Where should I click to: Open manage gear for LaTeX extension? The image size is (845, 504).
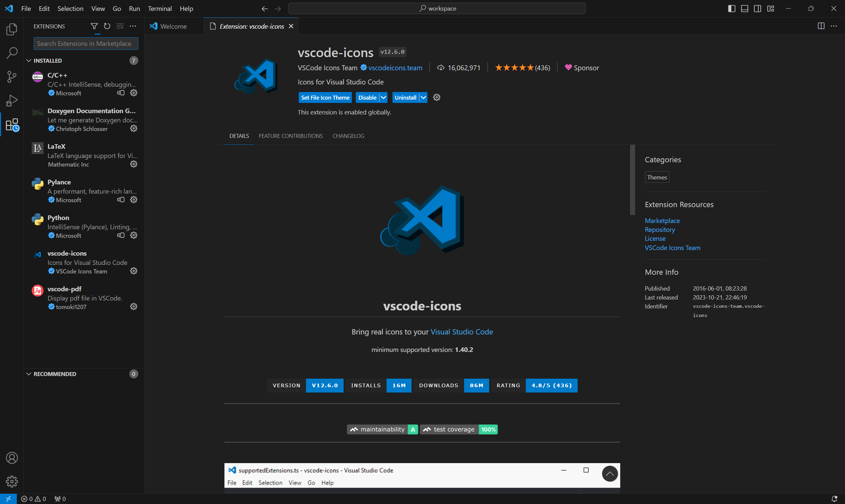click(134, 164)
